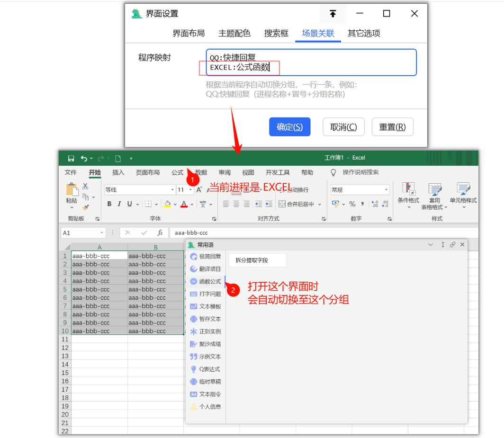The image size is (504, 438).
Task: Toggle underline formatting
Action: [x=129, y=204]
